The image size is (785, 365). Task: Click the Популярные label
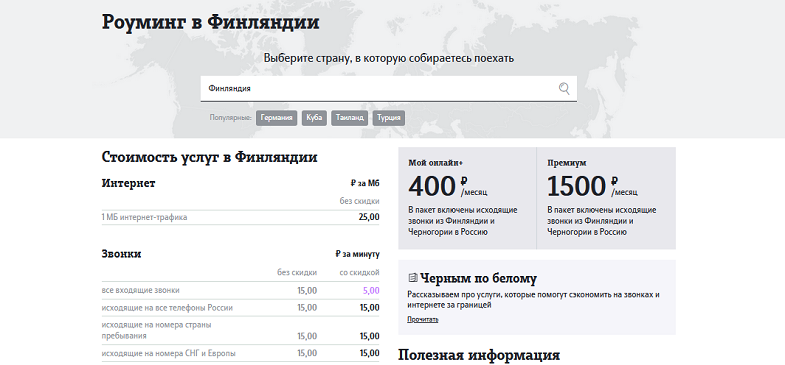[x=230, y=119]
